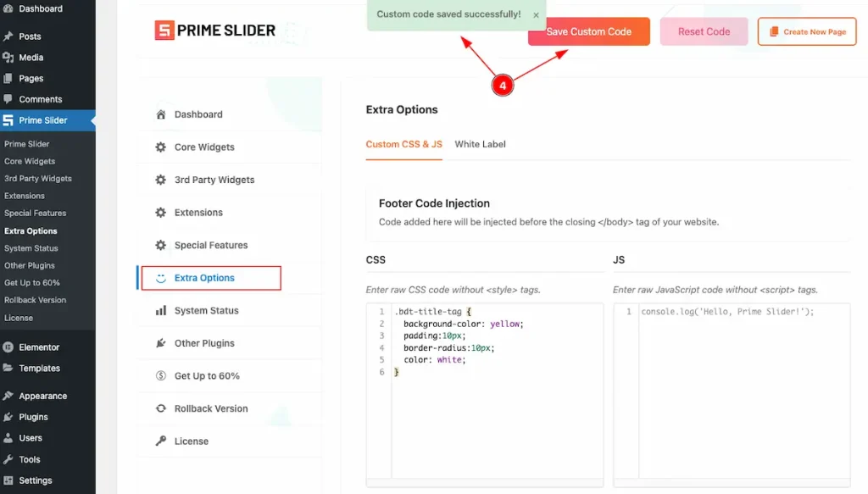The height and width of the screenshot is (494, 868).
Task: Click the Save Custom Code button
Action: pos(588,31)
